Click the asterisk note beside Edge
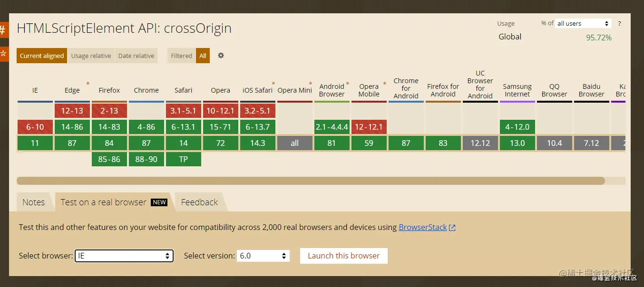Image resolution: width=644 pixels, height=287 pixels. click(88, 84)
